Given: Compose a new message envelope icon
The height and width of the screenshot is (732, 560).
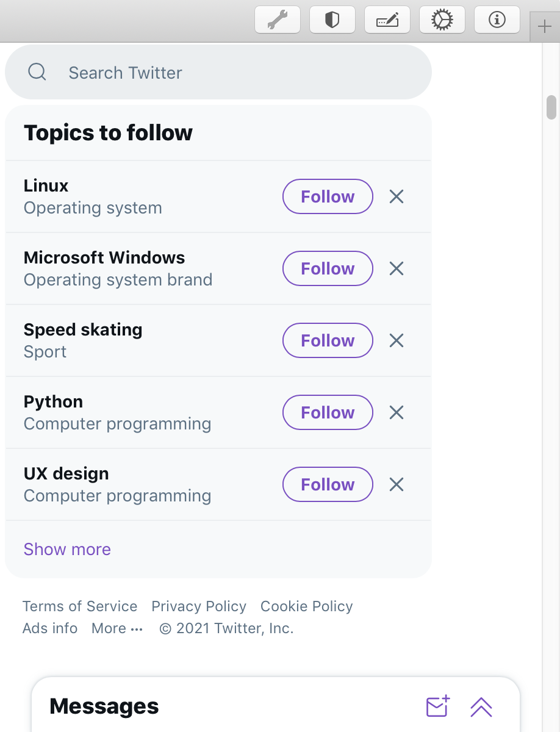Looking at the screenshot, I should tap(437, 706).
